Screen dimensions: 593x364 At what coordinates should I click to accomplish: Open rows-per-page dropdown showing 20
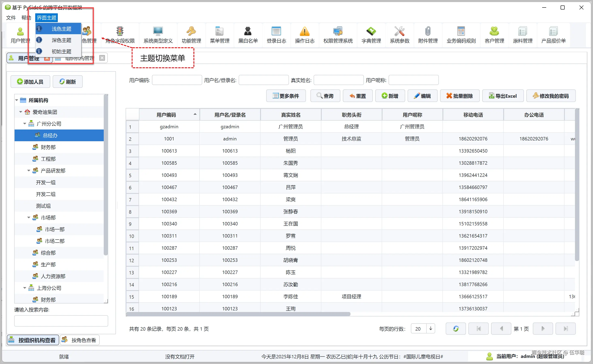[x=431, y=329]
